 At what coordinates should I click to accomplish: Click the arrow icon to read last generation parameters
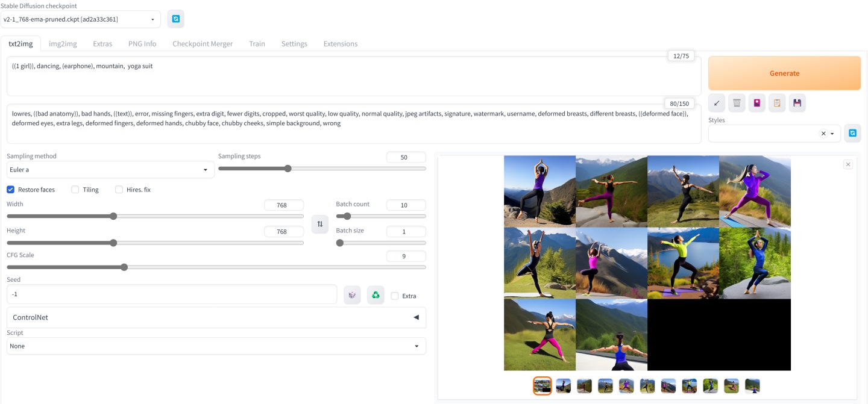coord(717,103)
